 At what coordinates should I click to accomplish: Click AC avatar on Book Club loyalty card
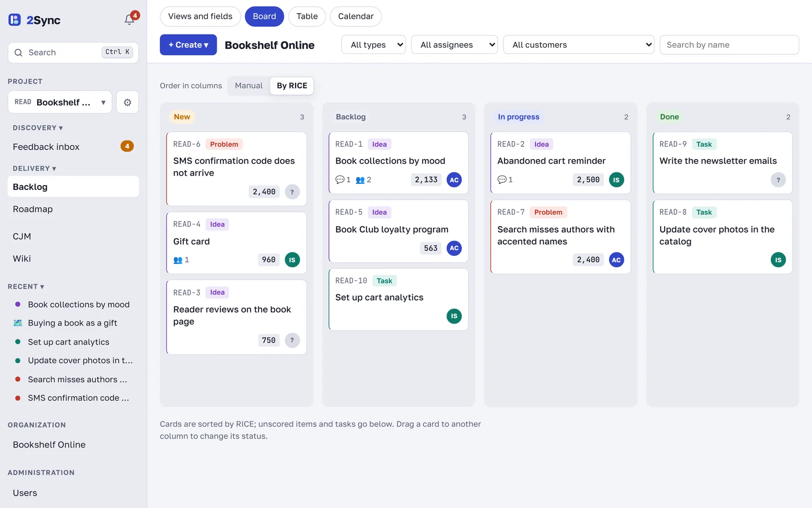[x=454, y=248]
